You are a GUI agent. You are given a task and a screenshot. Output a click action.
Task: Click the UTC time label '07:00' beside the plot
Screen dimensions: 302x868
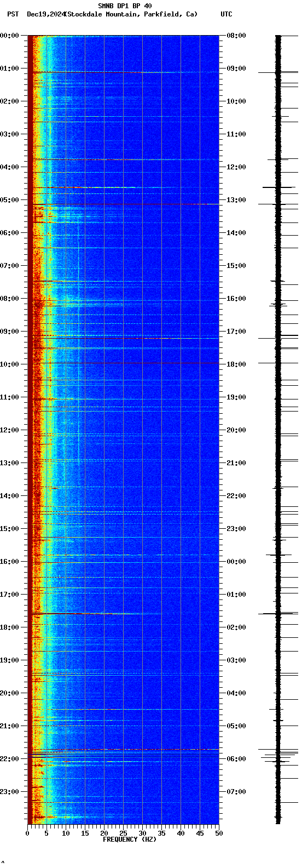[x=236, y=792]
